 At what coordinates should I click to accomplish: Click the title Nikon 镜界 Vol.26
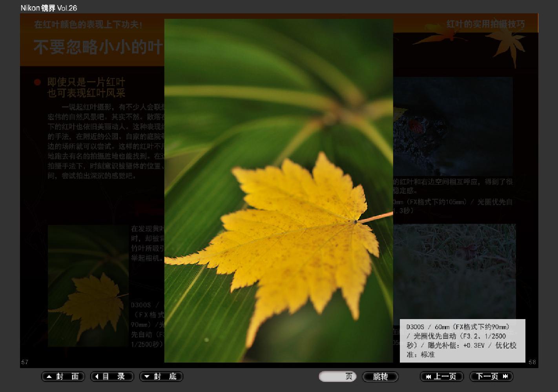(x=49, y=8)
